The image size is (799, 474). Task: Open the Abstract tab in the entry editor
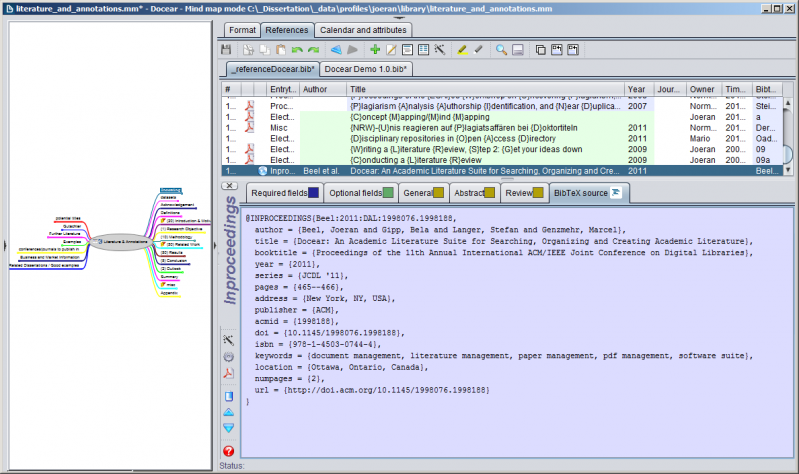[474, 193]
